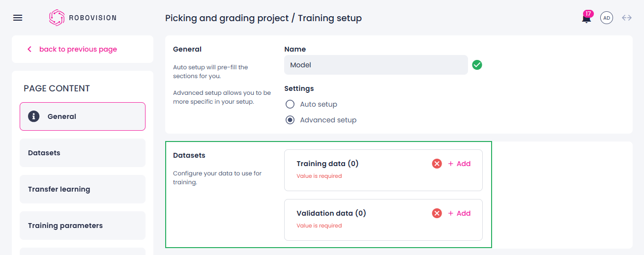Open the notifications bell with 17 badge
This screenshot has height=255, width=644.
(x=586, y=18)
